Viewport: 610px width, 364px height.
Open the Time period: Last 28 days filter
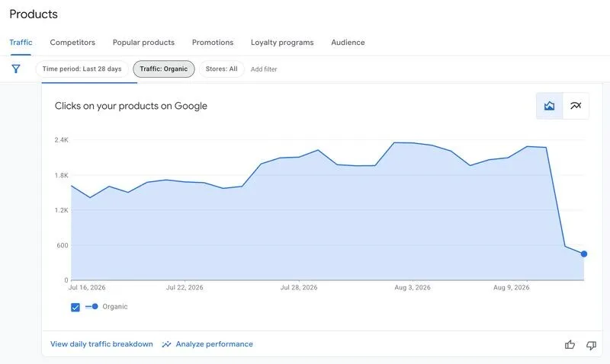pyautogui.click(x=82, y=69)
